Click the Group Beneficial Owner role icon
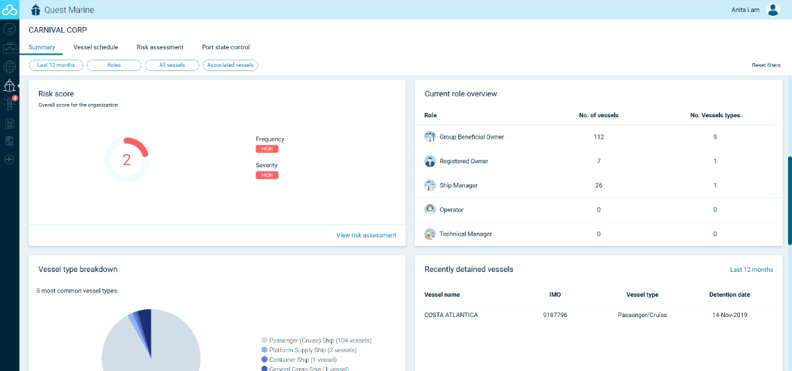The image size is (792, 371). pyautogui.click(x=430, y=137)
